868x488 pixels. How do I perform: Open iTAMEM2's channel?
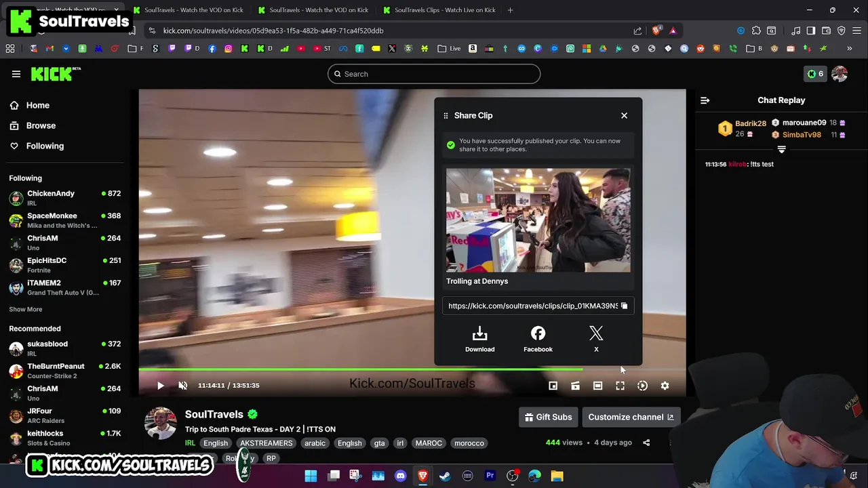pos(65,287)
